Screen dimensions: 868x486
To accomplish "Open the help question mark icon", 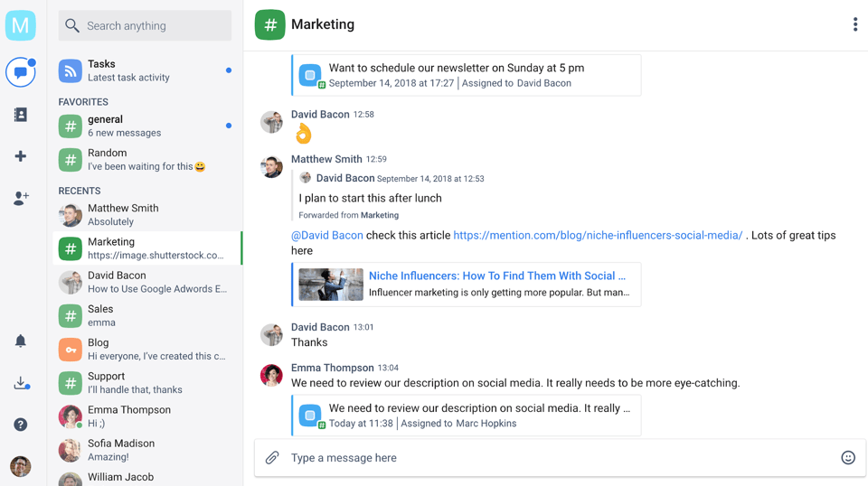I will [x=20, y=425].
